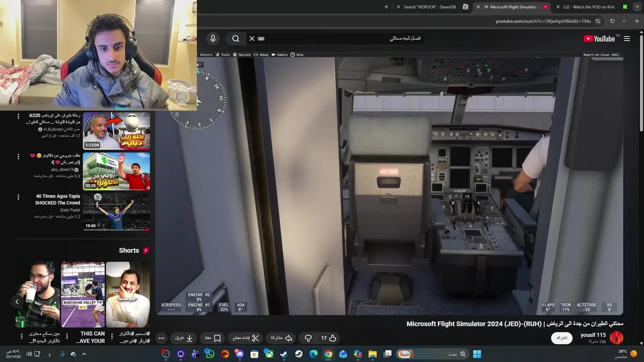This screenshot has width=644, height=362.
Task: Open the abu_abeer16 Falcons video thumbnail
Action: (116, 171)
